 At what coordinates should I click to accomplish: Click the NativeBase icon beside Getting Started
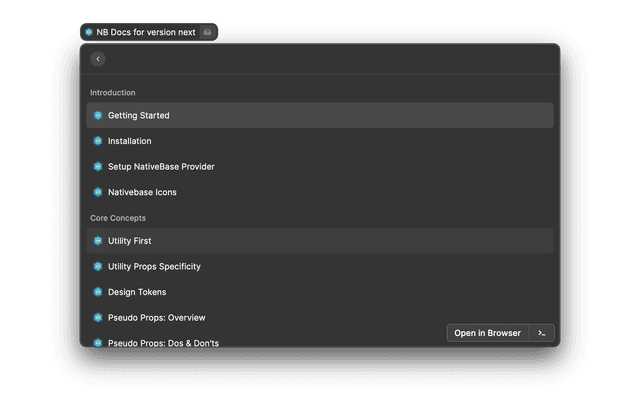pos(98,116)
